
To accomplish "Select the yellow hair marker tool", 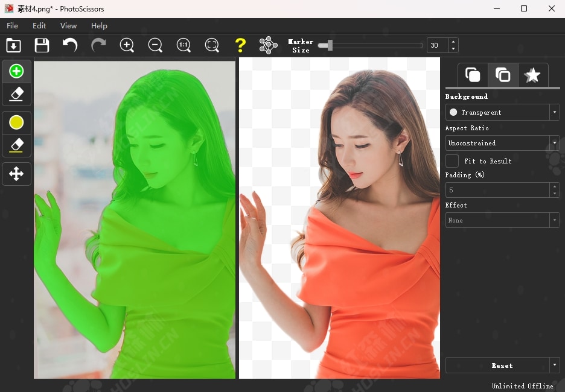I will [16, 122].
